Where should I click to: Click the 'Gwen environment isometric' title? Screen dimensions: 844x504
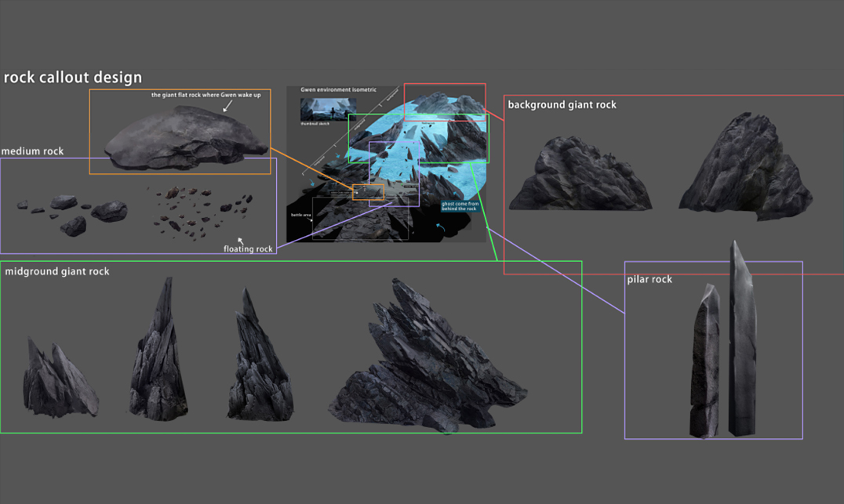338,90
